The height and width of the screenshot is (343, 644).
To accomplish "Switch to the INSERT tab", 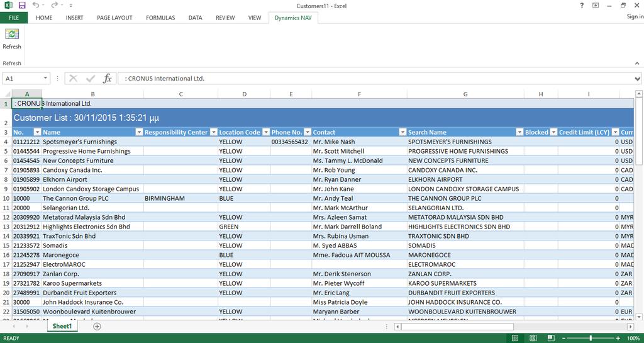I will click(74, 18).
